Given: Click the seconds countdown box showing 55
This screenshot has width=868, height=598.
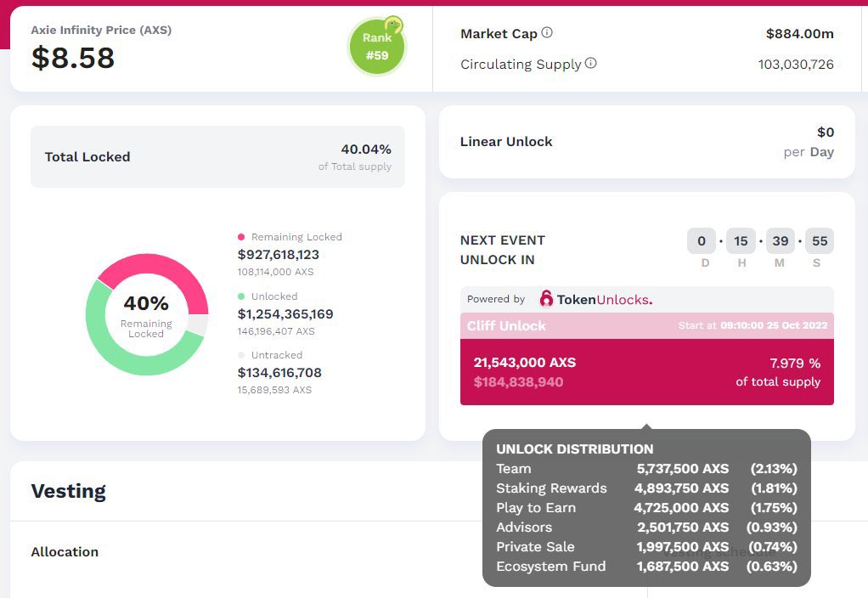Looking at the screenshot, I should pos(820,241).
